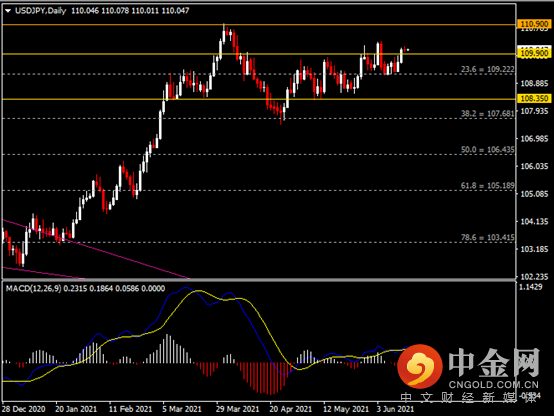This screenshot has height=416, width=554.
Task: Select the 108.350 yellow price label
Action: 534,99
